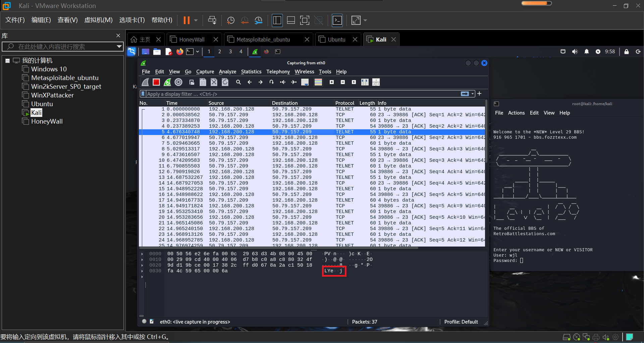Toggle VMware thumbnail bar view
Screen dimensions: 644x343
pyautogui.click(x=291, y=20)
